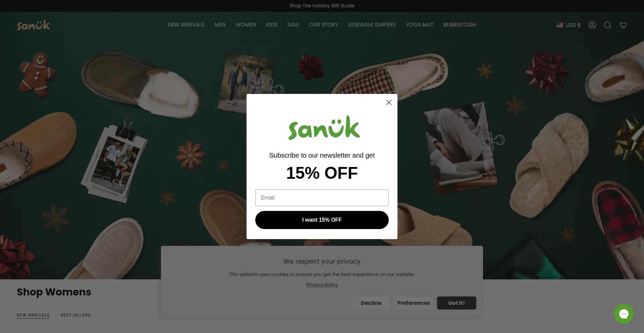Viewport: 644px width, 333px height.
Task: Open the search magnifier icon
Action: click(x=608, y=25)
